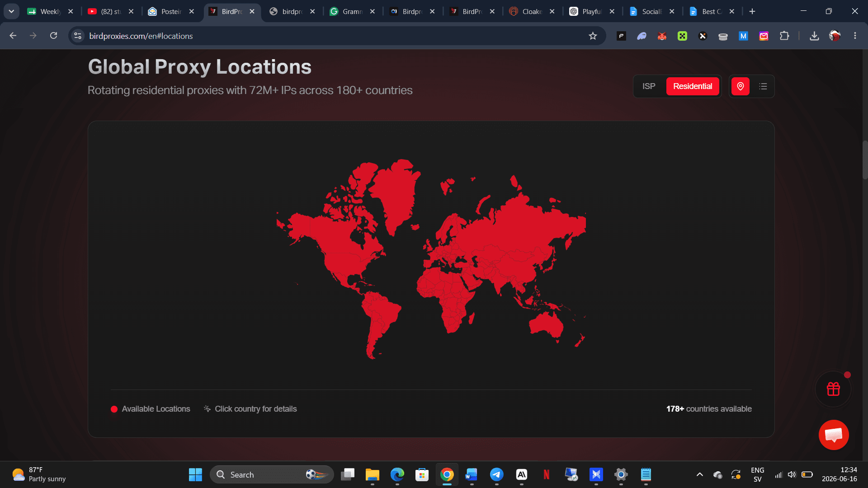Image resolution: width=868 pixels, height=488 pixels.
Task: Show hidden system tray icons
Action: (699, 474)
